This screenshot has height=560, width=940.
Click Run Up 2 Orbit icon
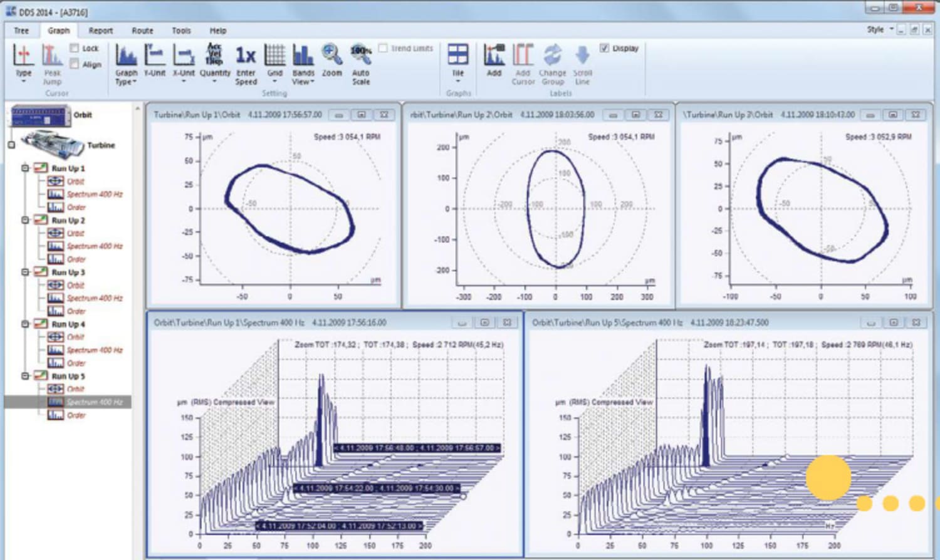[56, 233]
